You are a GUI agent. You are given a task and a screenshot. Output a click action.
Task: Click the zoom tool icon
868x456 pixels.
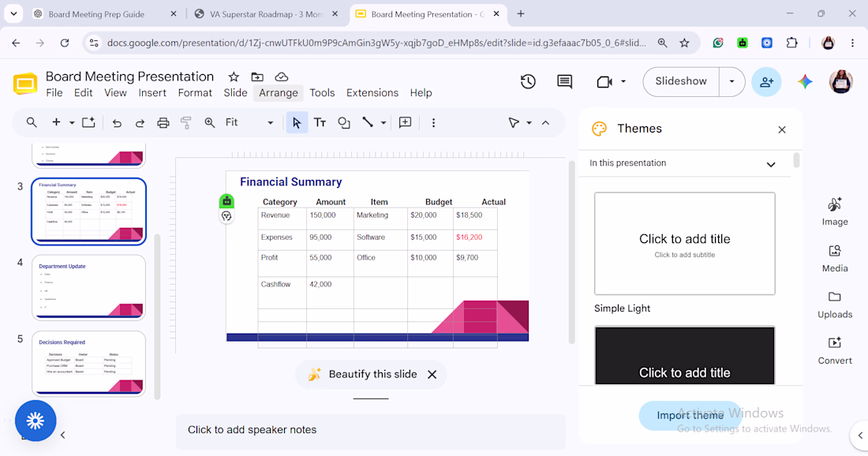tap(210, 123)
